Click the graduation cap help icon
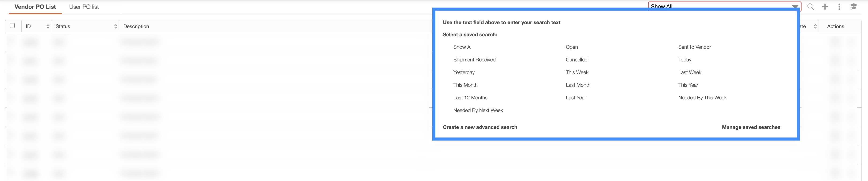 coord(853,7)
